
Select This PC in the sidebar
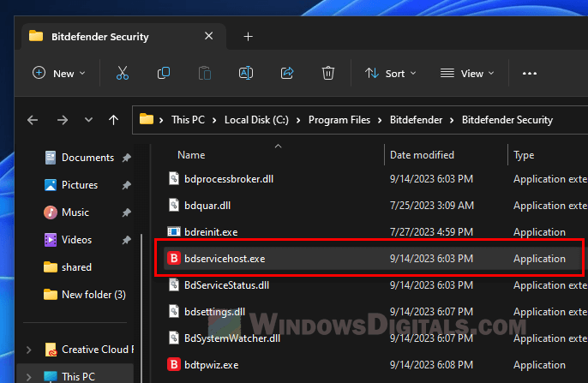pyautogui.click(x=78, y=376)
